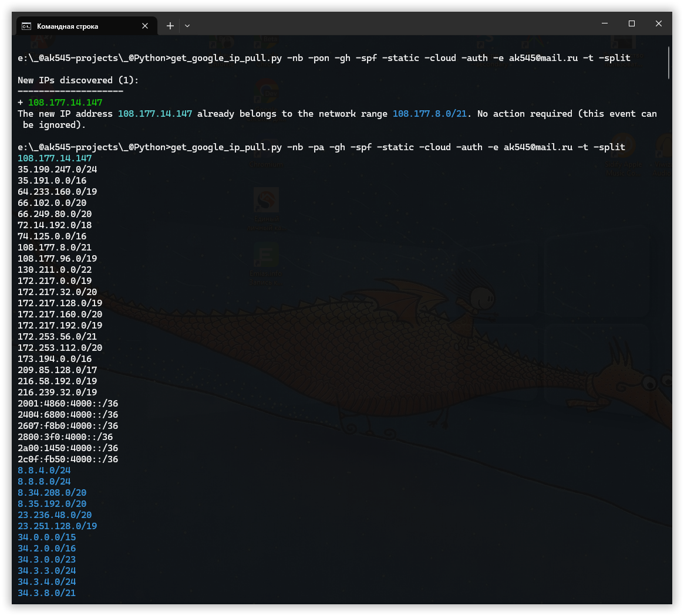This screenshot has height=616, width=684.
Task: Click the 8.35.192.0/20 entry
Action: point(52,504)
